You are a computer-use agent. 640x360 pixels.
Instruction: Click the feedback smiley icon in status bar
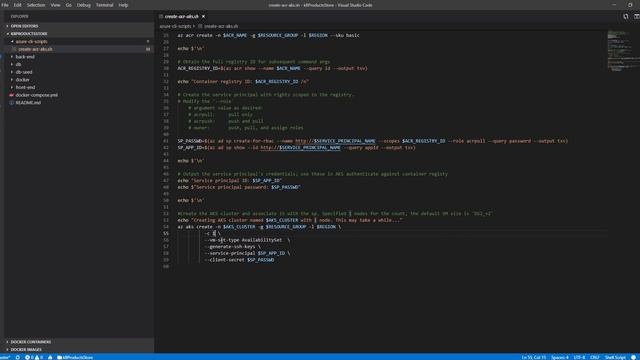633,357
